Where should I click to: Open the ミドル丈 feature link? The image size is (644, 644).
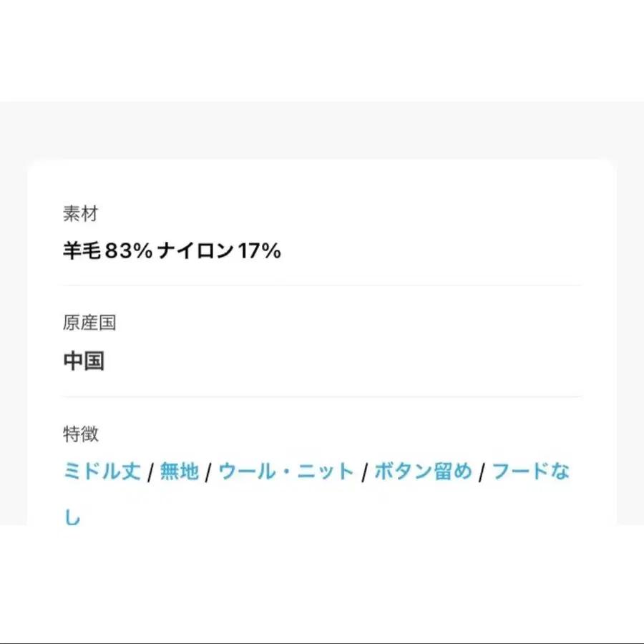(x=102, y=472)
